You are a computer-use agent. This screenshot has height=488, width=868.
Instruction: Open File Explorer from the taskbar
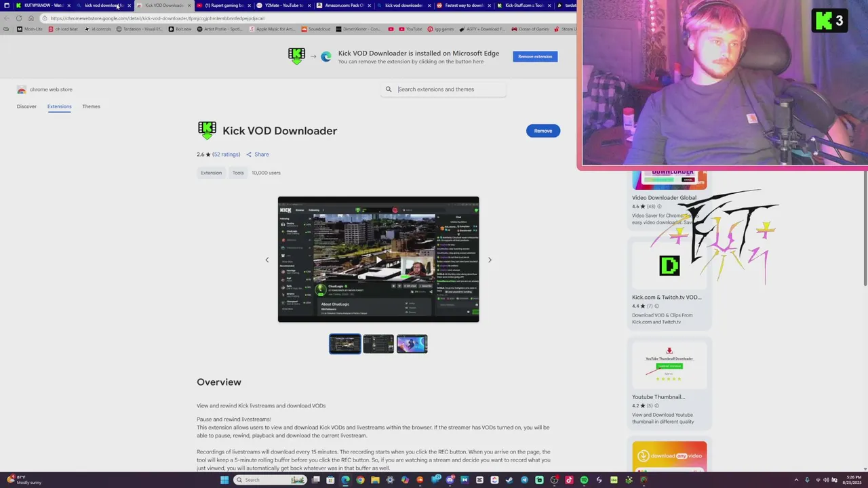coord(375,480)
